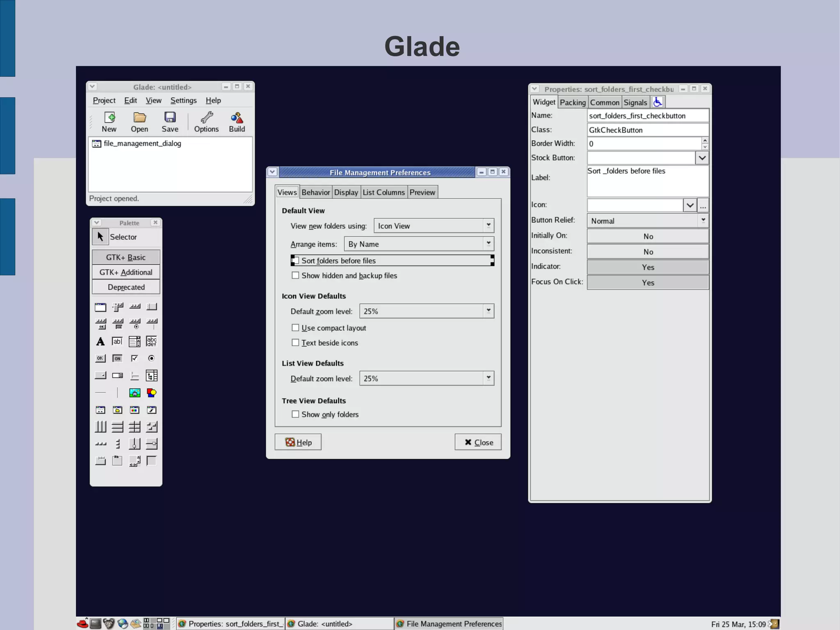Enable Show only folders checkbox
This screenshot has height=630, width=840.
click(295, 414)
